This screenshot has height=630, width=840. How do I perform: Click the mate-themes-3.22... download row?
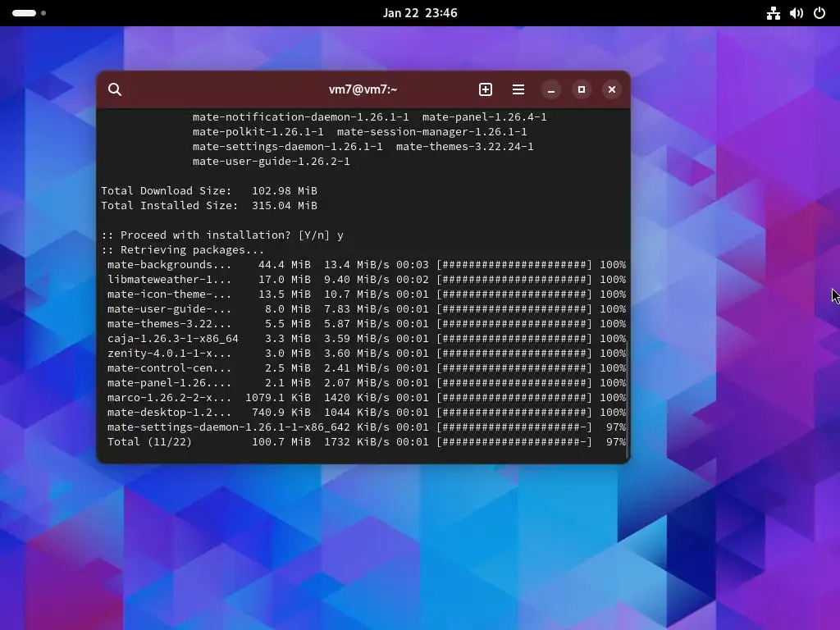(x=367, y=323)
